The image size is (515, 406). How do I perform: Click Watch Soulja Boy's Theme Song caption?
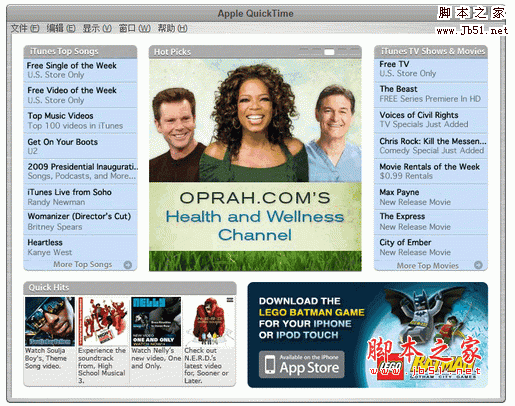tap(46, 358)
